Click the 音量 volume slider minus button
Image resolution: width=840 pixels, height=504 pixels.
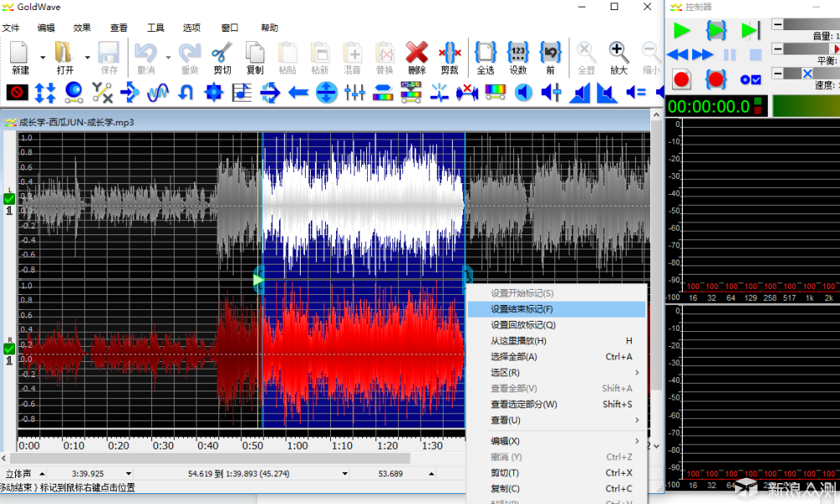pos(778,24)
